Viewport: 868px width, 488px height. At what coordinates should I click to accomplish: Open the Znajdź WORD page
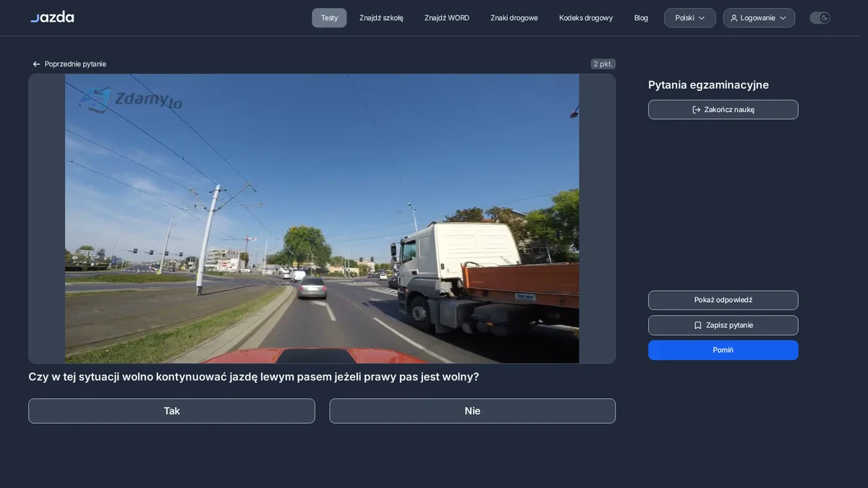(447, 18)
